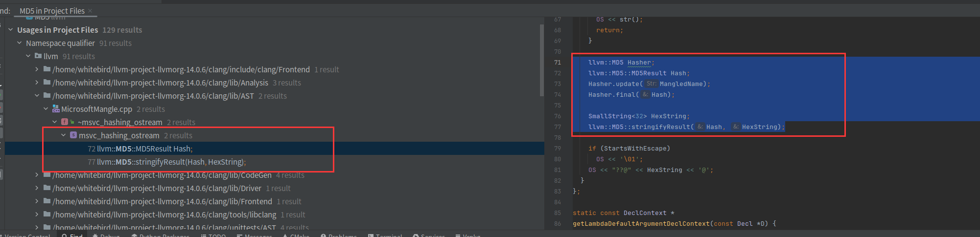This screenshot has height=237, width=980.
Task: Click the 'return;' statement on line 68
Action: 610,30
